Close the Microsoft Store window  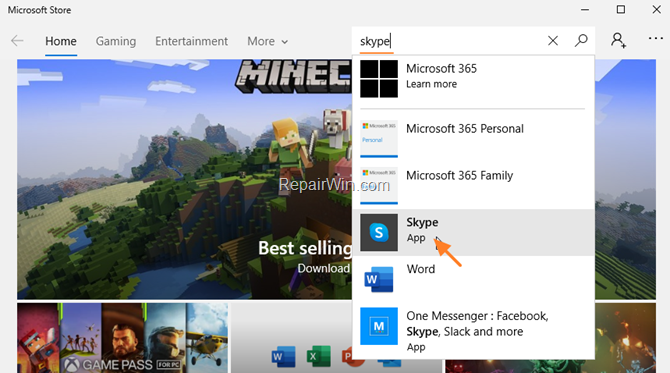[657, 9]
